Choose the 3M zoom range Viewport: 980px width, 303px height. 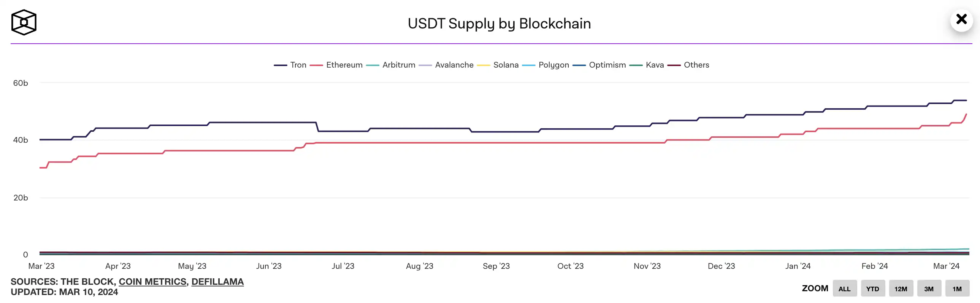(x=929, y=289)
